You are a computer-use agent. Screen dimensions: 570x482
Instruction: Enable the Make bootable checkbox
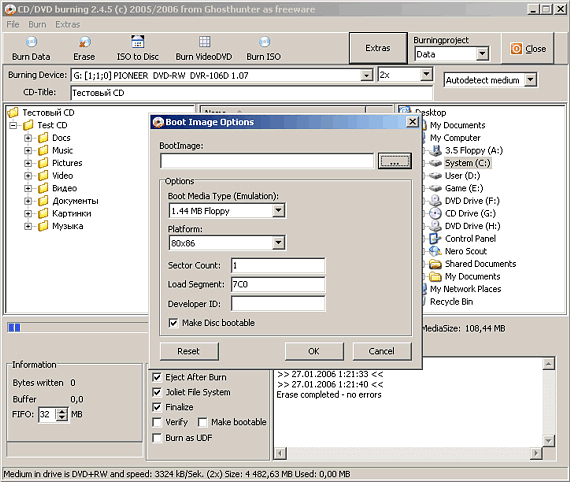tap(202, 422)
